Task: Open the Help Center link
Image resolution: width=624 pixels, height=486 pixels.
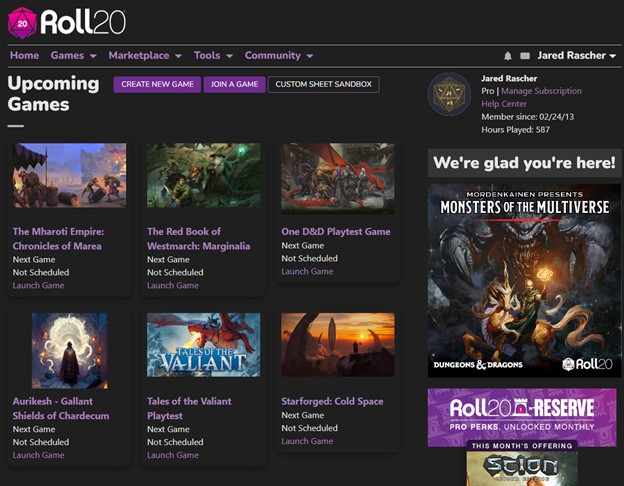Action: [x=504, y=104]
